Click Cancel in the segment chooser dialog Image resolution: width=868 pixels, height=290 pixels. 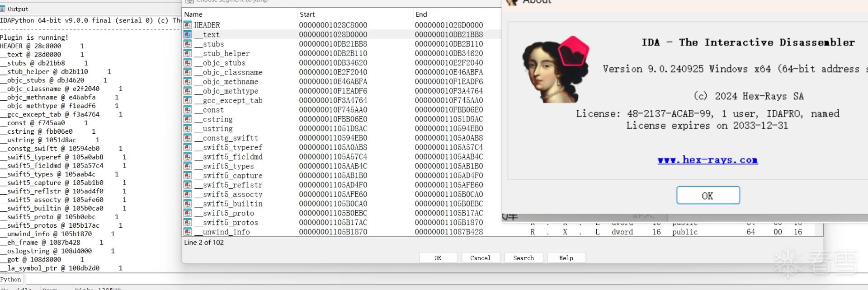(x=480, y=258)
